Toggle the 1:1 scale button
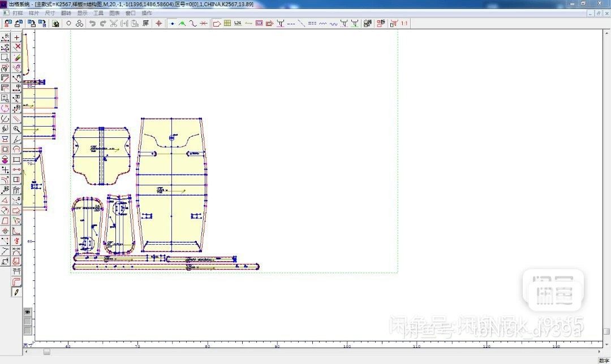Viewport: 611px width, 364px height. [405, 24]
